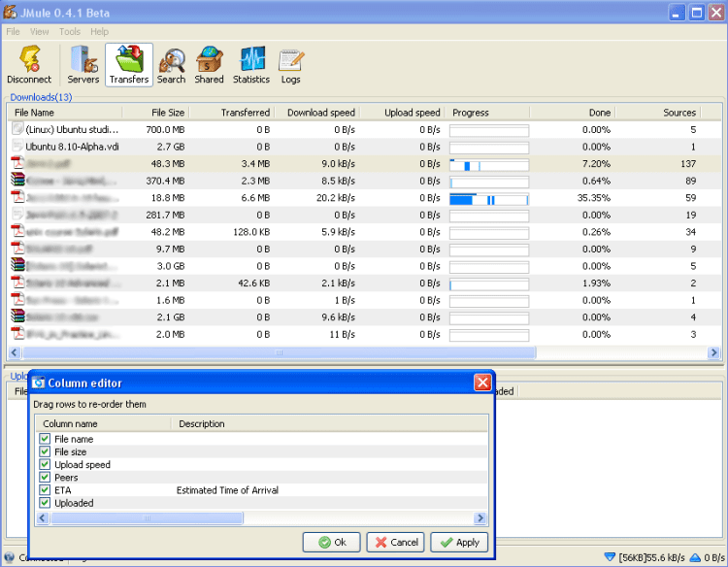Open the File menu
The image size is (728, 567).
click(x=13, y=31)
